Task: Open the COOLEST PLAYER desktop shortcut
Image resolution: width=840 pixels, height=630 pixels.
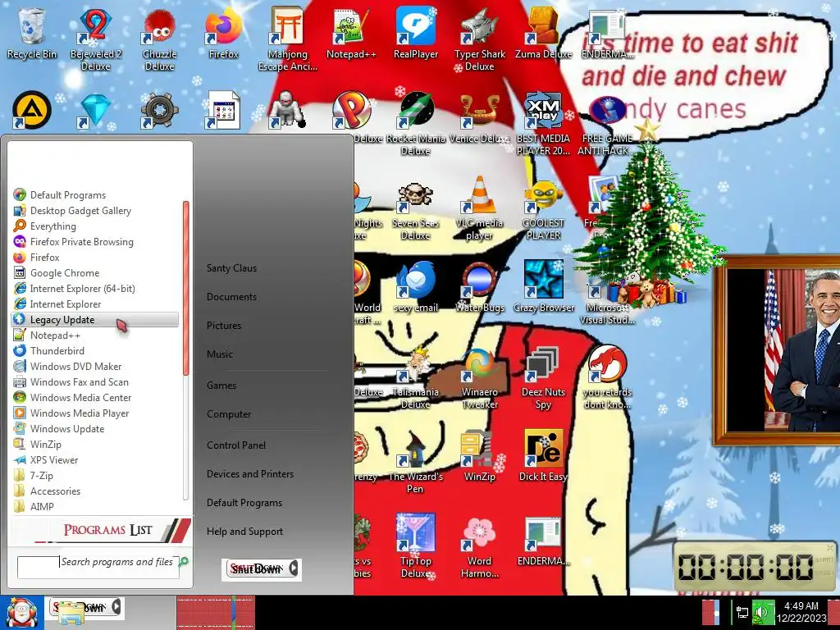Action: [543, 209]
